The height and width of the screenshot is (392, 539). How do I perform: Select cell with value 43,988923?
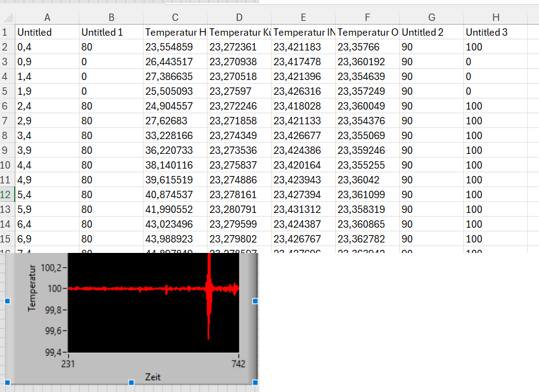pyautogui.click(x=175, y=239)
